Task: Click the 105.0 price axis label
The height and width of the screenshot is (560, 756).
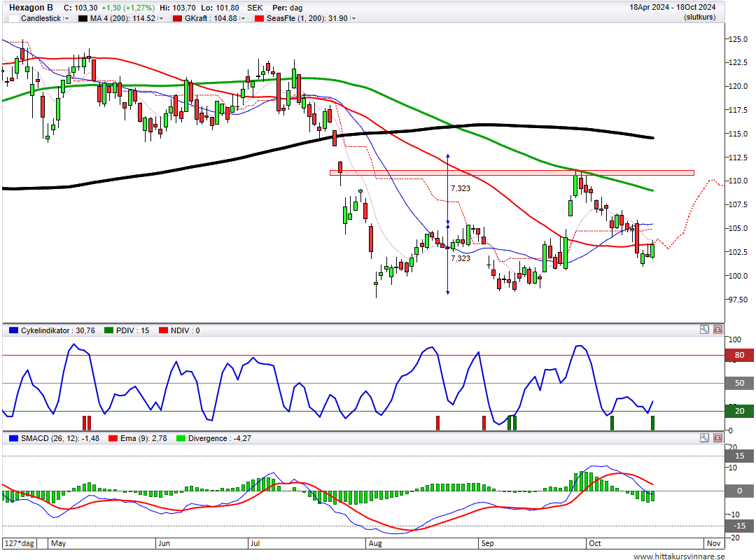Action: [x=738, y=228]
